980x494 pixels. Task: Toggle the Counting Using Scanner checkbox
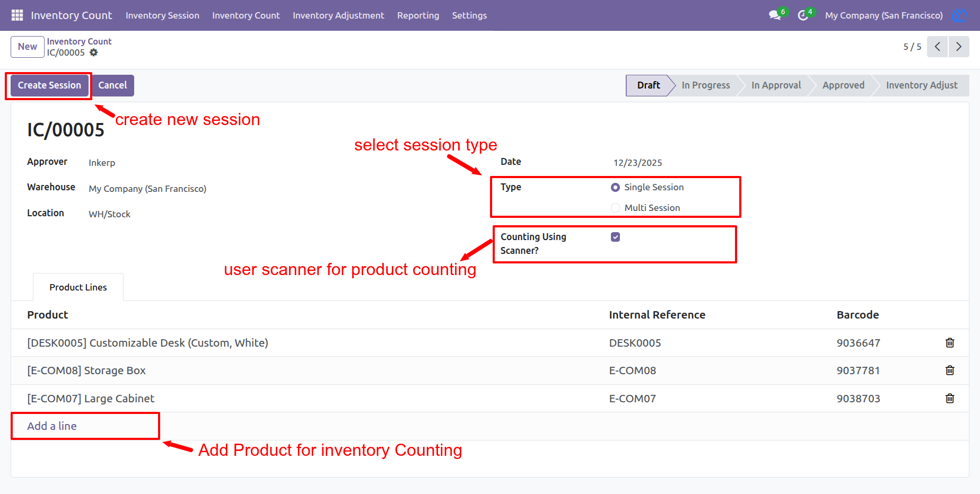point(615,237)
